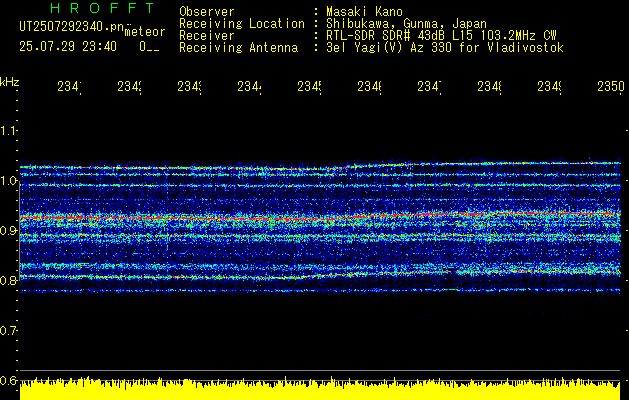Click the 0.8 frequency axis label
629x400 pixels.
tap(8, 280)
